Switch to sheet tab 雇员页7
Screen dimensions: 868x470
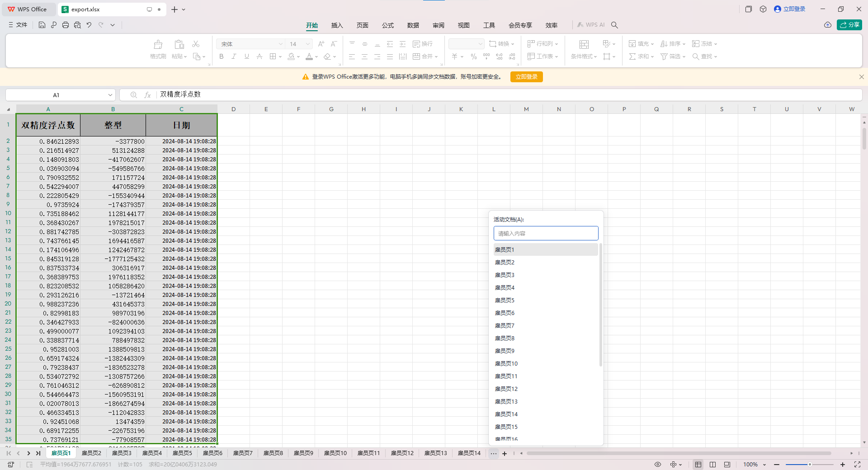243,453
